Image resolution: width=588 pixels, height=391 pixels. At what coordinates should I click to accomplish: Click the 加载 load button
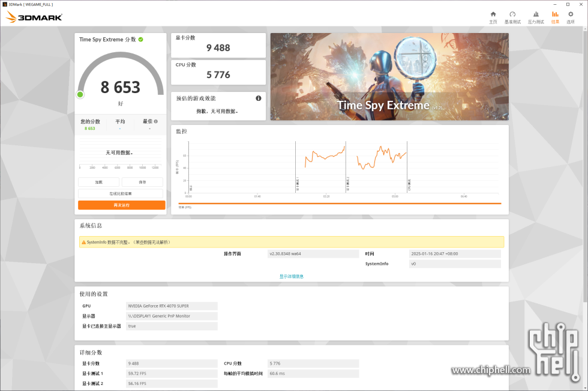[x=98, y=182]
